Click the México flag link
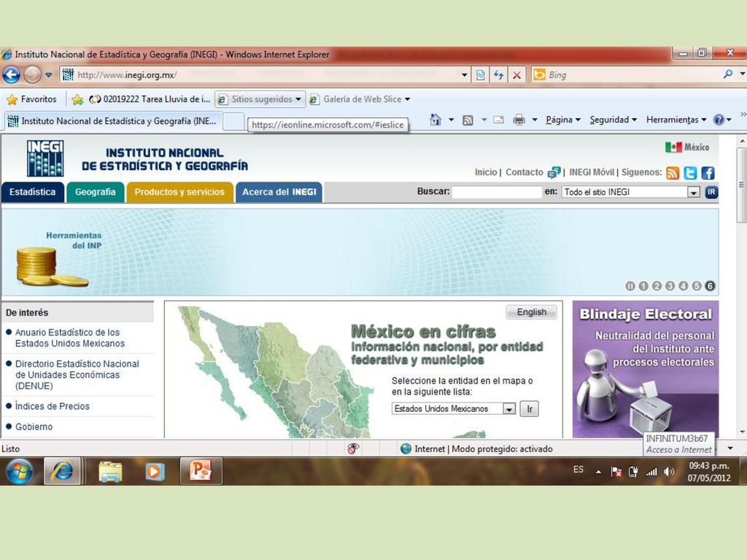Screen dimensions: 747x560 pos(687,147)
